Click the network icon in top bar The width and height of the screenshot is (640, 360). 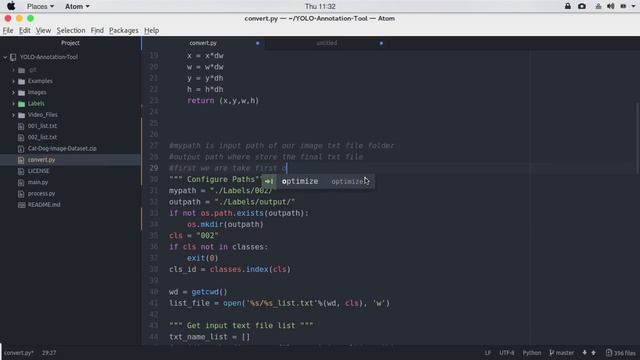(598, 6)
